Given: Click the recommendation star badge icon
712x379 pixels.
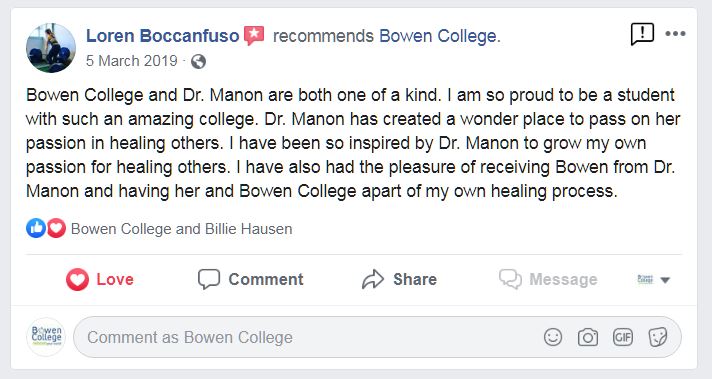Looking at the screenshot, I should point(254,35).
